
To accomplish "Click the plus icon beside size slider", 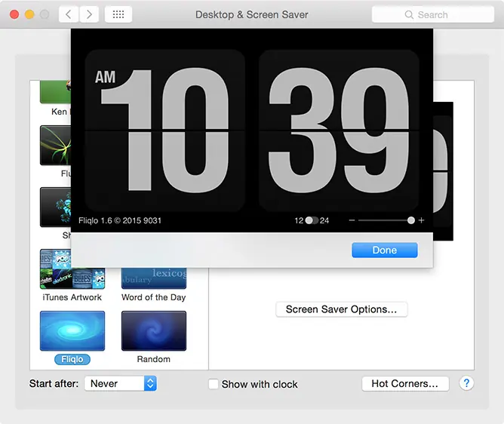I will click(x=422, y=220).
